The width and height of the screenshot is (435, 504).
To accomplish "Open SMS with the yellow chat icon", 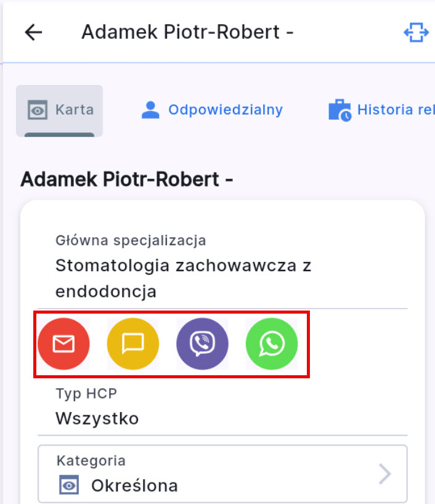I will tap(133, 344).
